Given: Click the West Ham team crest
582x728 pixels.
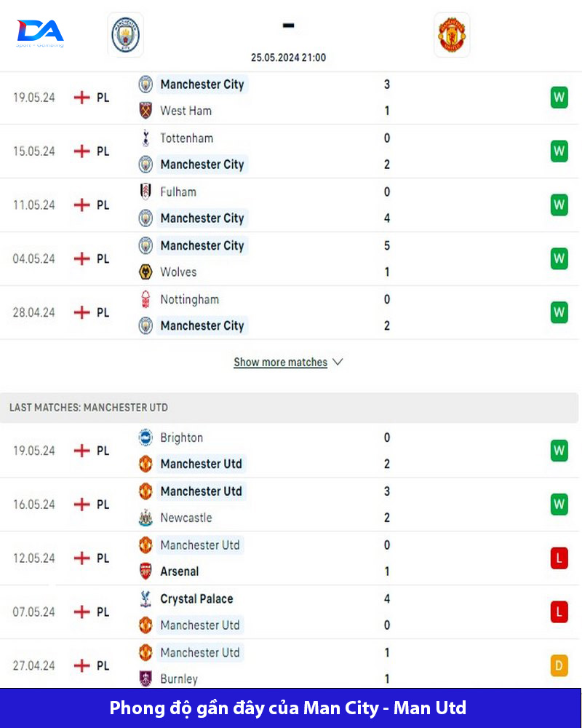Looking at the screenshot, I should pos(145,111).
